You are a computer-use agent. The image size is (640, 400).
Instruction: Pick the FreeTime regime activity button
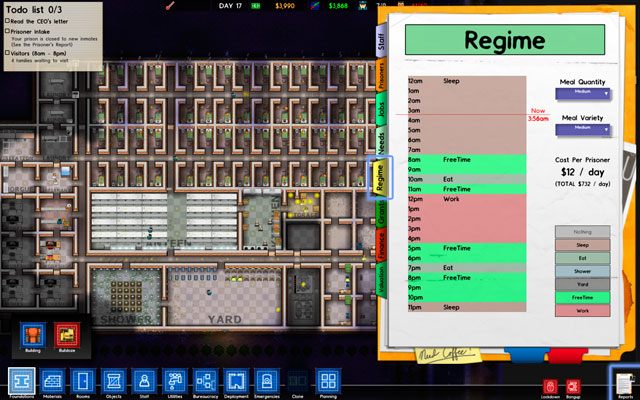click(x=582, y=298)
